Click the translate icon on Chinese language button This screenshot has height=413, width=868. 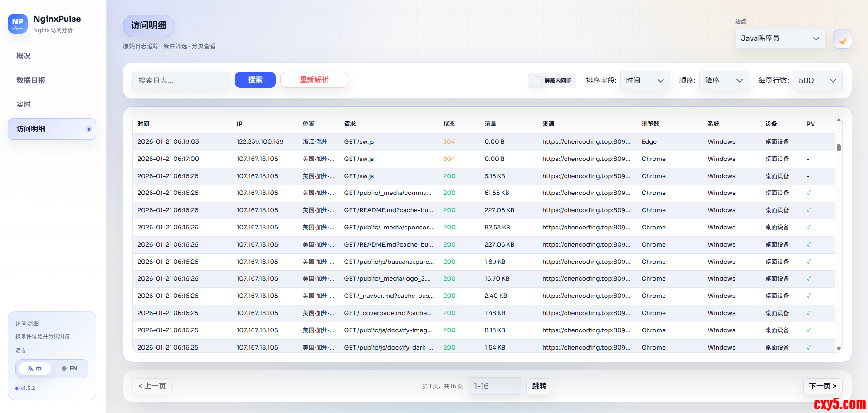[x=30, y=369]
